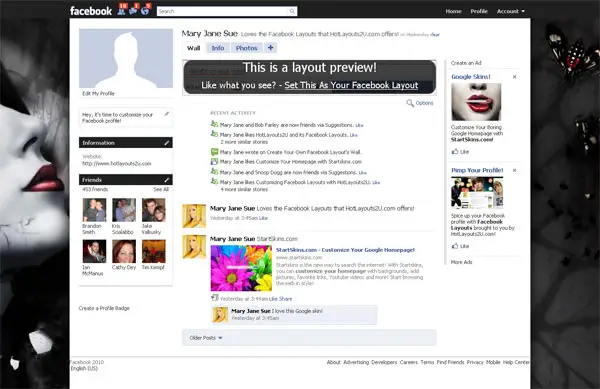Viewport: 600px width, 389px height.
Task: Open Privacy link in footer
Action: pyautogui.click(x=475, y=362)
